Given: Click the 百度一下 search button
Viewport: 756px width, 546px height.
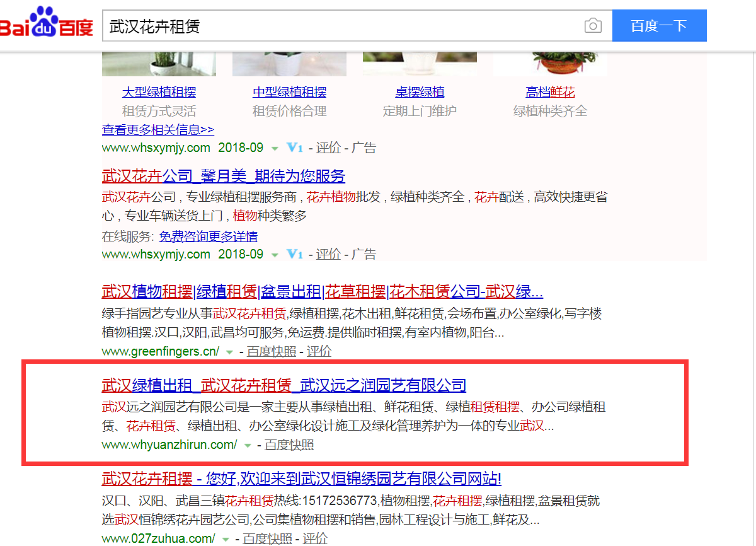Looking at the screenshot, I should (659, 26).
